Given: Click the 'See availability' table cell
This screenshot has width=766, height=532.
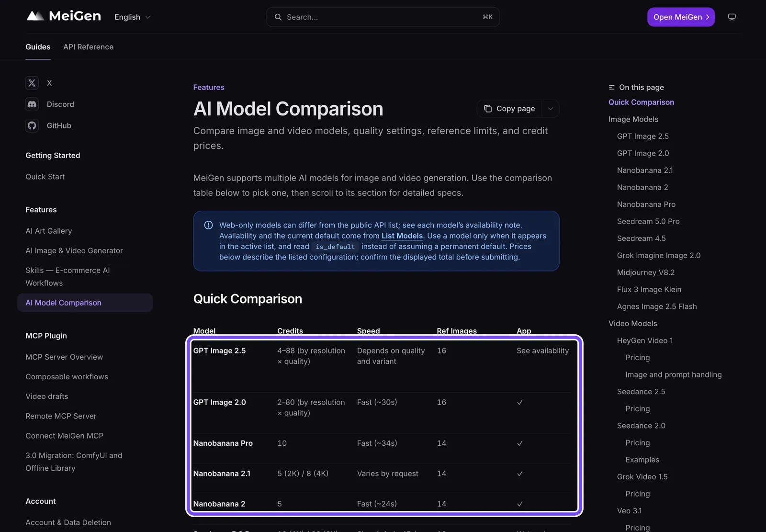Looking at the screenshot, I should 543,351.
